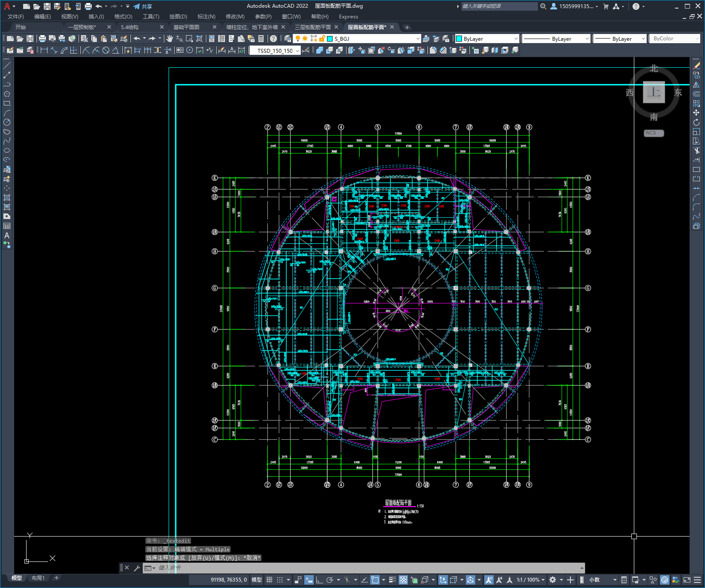Toggle polar tracking in status bar
The height and width of the screenshot is (588, 705).
(x=330, y=579)
